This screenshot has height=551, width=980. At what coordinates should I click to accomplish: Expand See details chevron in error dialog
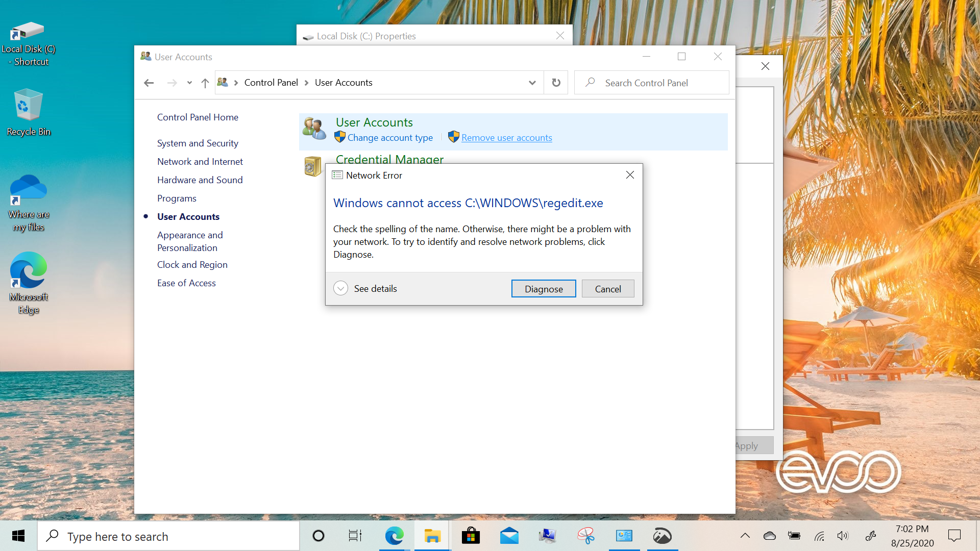pos(340,289)
